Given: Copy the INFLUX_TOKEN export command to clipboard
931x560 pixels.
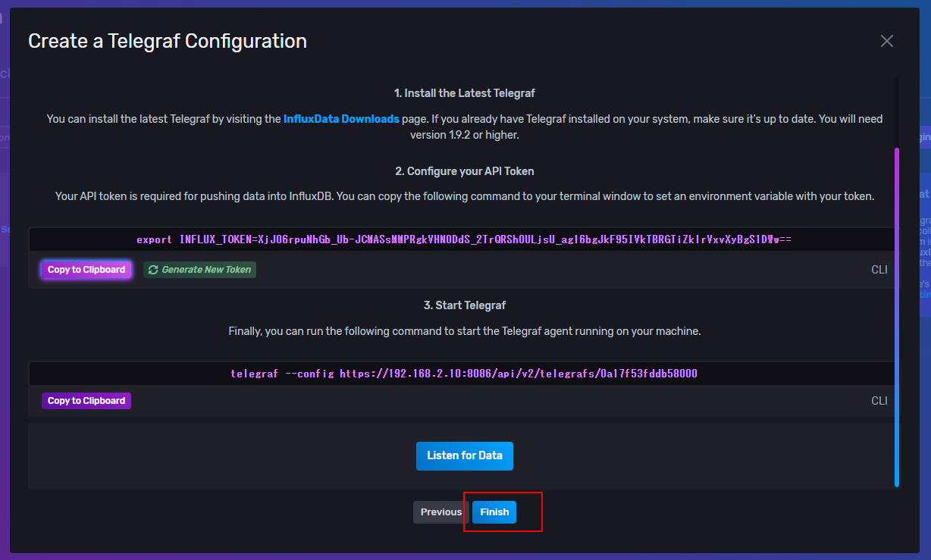Looking at the screenshot, I should point(86,270).
